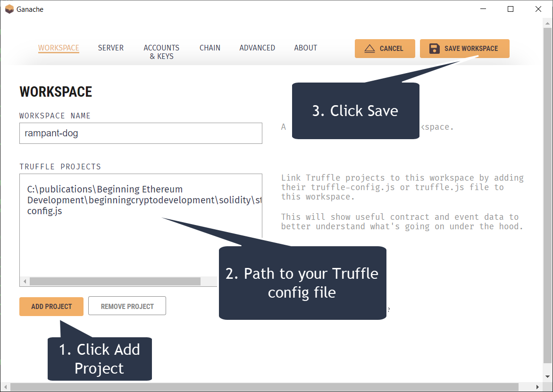Click the floppy disk icon on Save Workspace
553x392 pixels.
(x=434, y=48)
